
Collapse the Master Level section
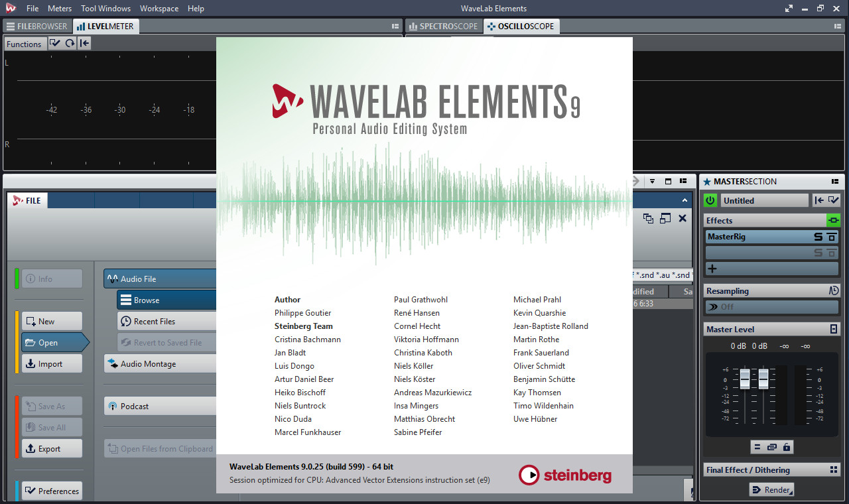(834, 329)
